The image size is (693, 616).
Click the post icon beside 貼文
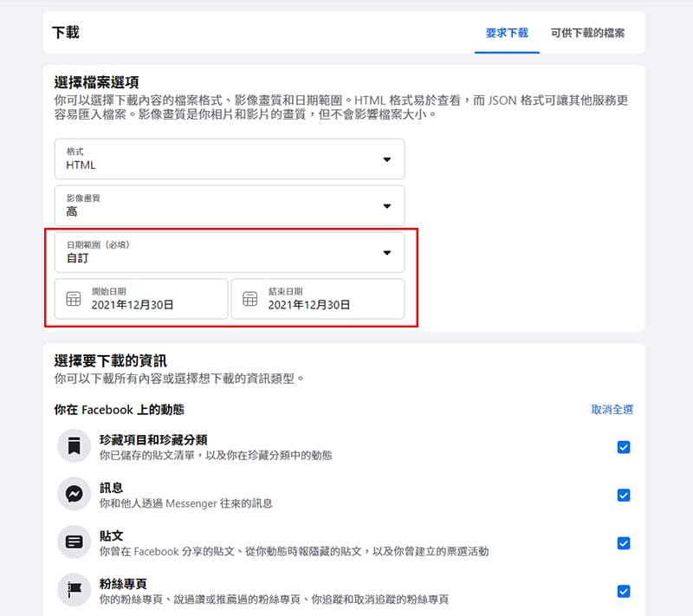tap(74, 541)
